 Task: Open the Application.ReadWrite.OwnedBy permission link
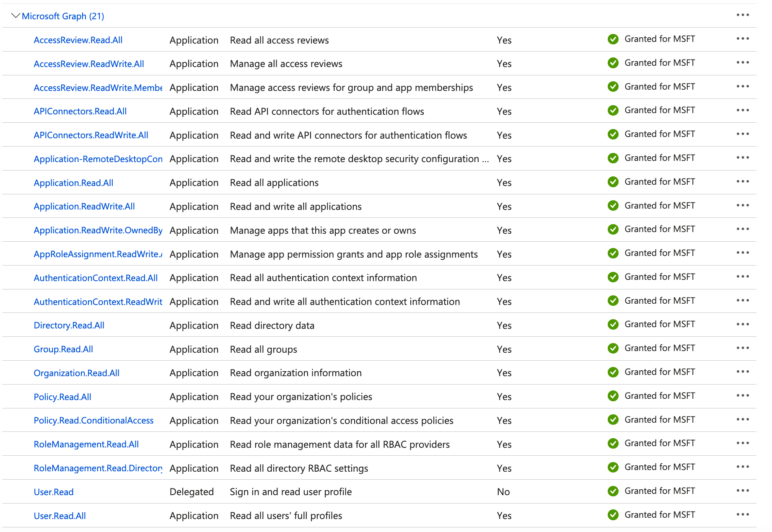[98, 230]
